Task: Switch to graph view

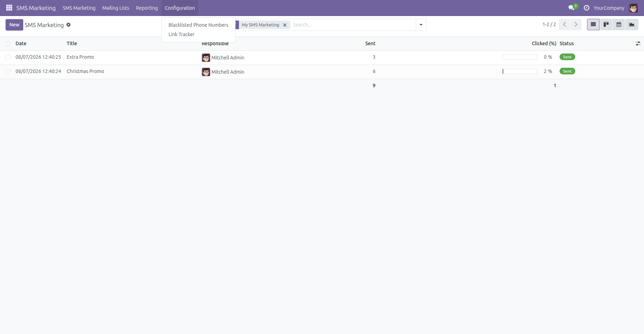Action: [x=631, y=24]
